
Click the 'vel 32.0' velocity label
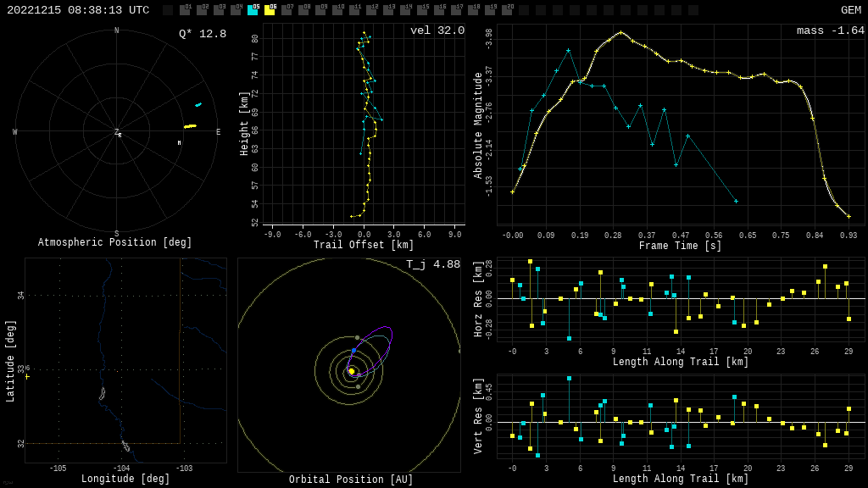pos(437,31)
